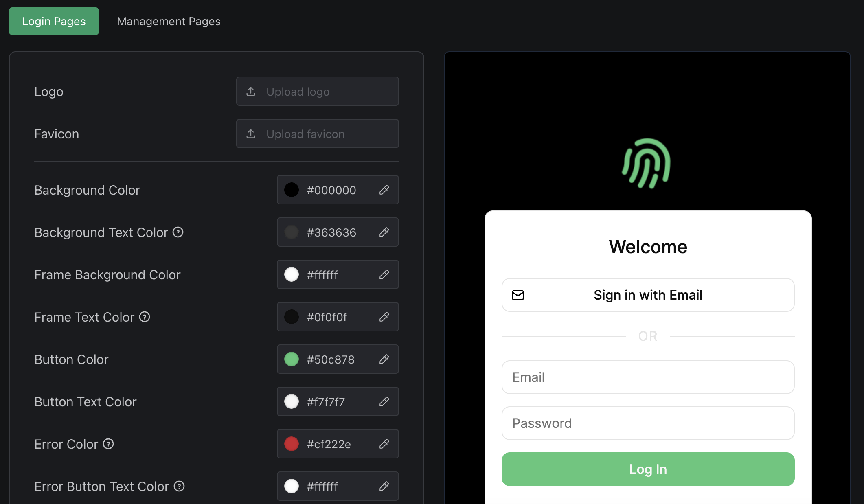Image resolution: width=864 pixels, height=504 pixels.
Task: Click the Frame Background Color label
Action: (x=107, y=275)
